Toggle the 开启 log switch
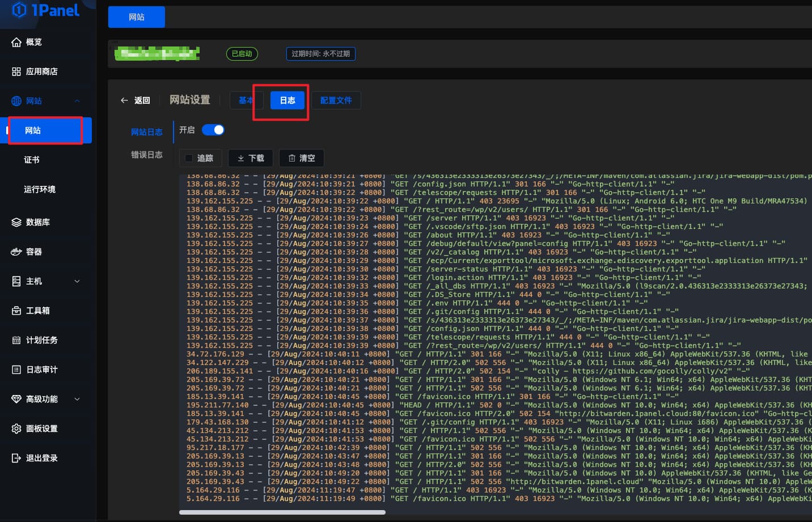The width and height of the screenshot is (812, 522). 213,130
